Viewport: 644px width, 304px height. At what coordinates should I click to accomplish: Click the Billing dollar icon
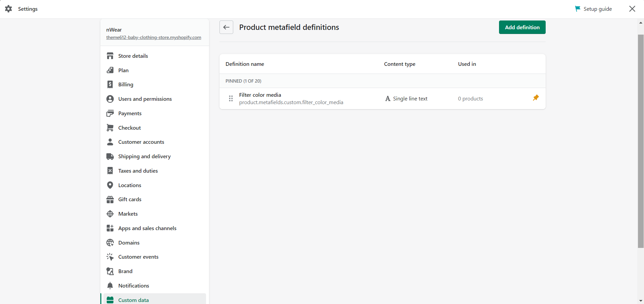pyautogui.click(x=110, y=84)
